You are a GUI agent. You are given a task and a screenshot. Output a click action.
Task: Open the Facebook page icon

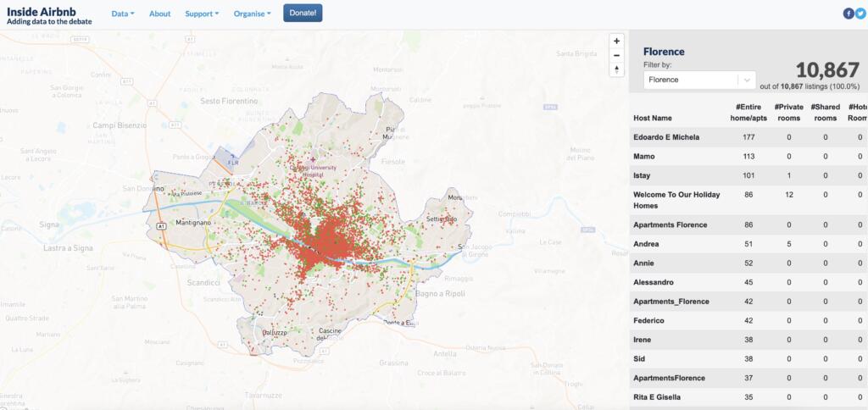(x=848, y=14)
